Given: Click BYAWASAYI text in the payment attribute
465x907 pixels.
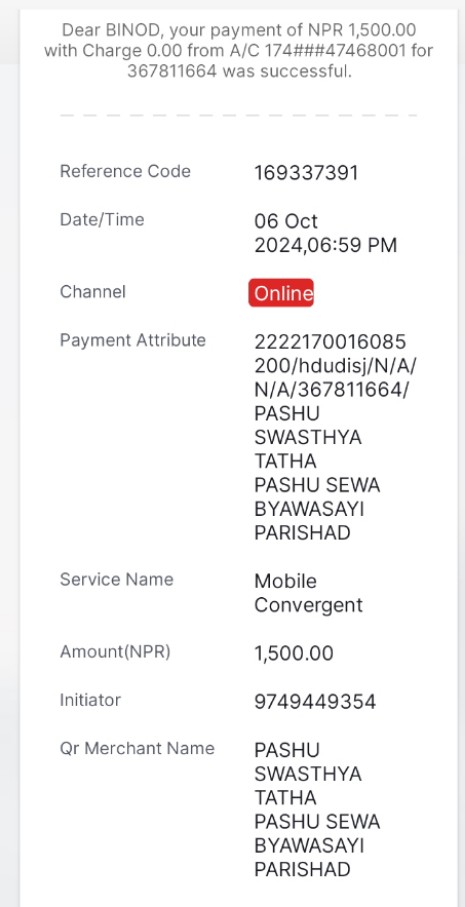Looking at the screenshot, I should tap(309, 509).
